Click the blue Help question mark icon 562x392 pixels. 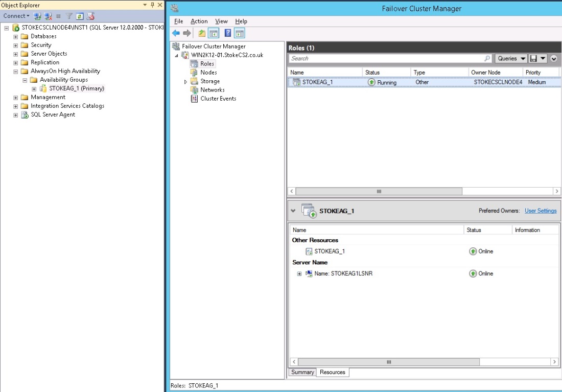tap(228, 33)
